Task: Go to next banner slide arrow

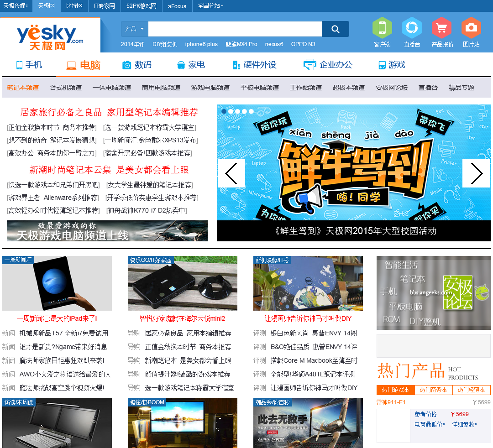Action: pyautogui.click(x=476, y=173)
